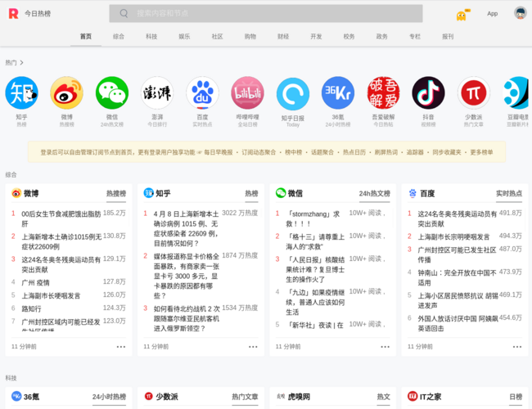
Task: Open 24h热文榜 label on 微信 card
Action: click(375, 193)
